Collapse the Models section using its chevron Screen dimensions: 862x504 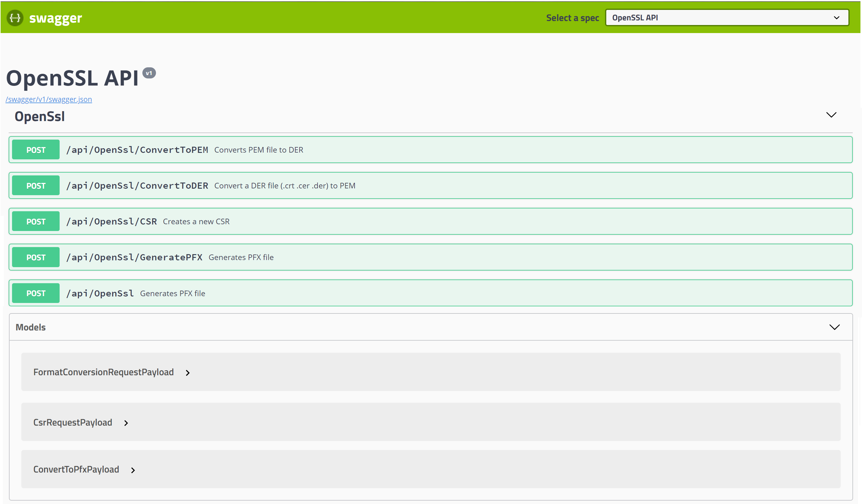(835, 327)
